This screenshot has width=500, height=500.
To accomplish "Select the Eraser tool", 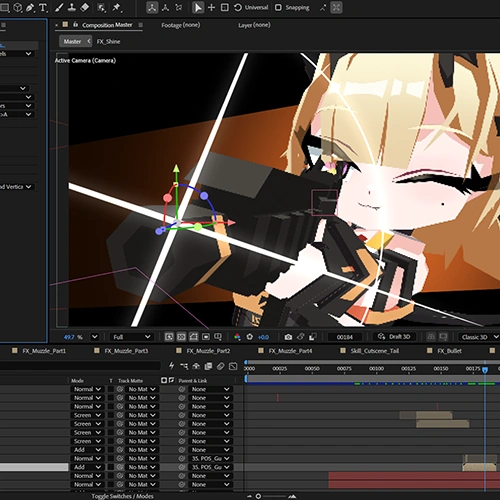I will [85, 7].
